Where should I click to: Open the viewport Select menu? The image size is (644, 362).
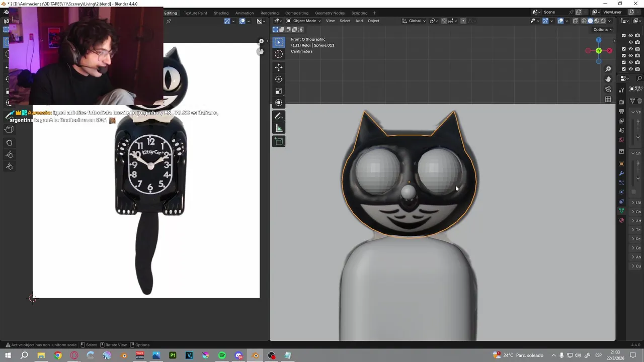click(x=345, y=21)
